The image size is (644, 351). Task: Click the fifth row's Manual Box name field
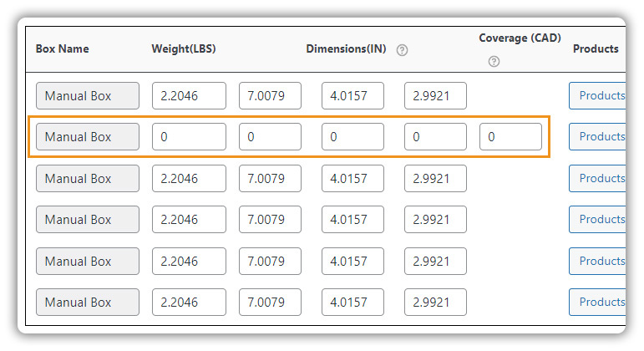click(88, 261)
